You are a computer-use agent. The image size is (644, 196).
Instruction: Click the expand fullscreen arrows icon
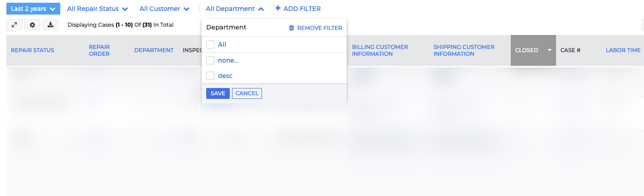point(14,25)
